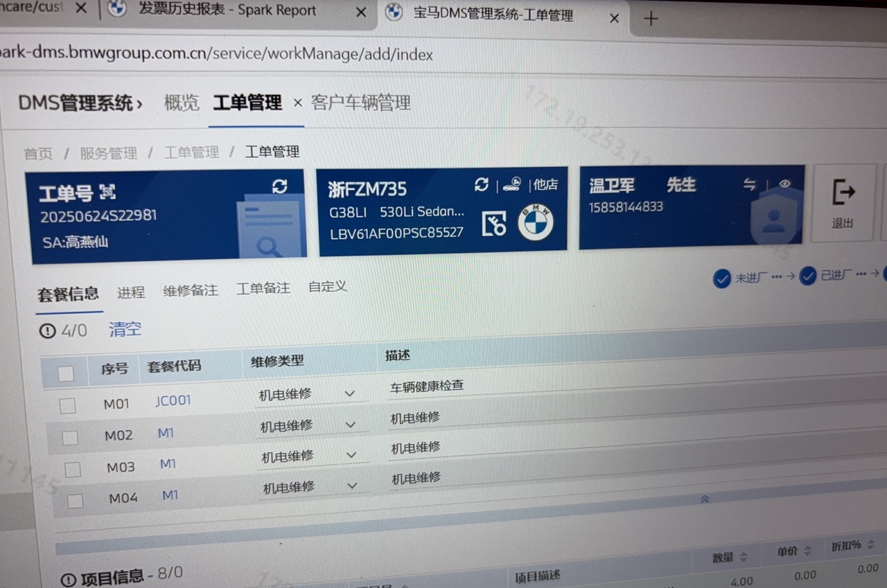Click the info icon beside 4/0
Screen dimensions: 887x588
coord(47,332)
